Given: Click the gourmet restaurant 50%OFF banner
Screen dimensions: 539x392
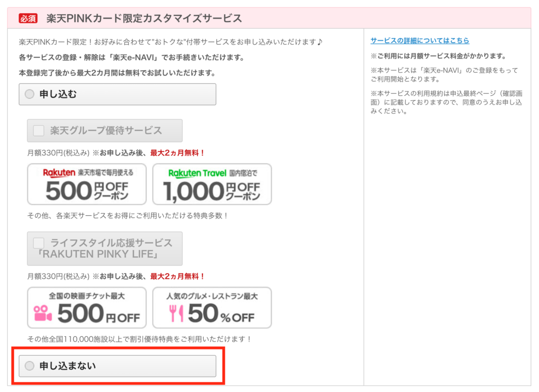Looking at the screenshot, I should (212, 308).
